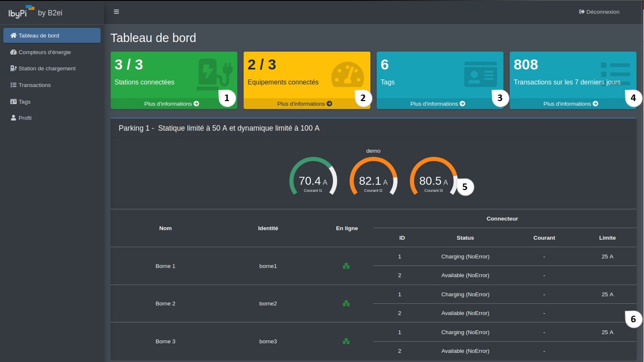
Task: Click the 'Status' column header
Action: (x=465, y=238)
